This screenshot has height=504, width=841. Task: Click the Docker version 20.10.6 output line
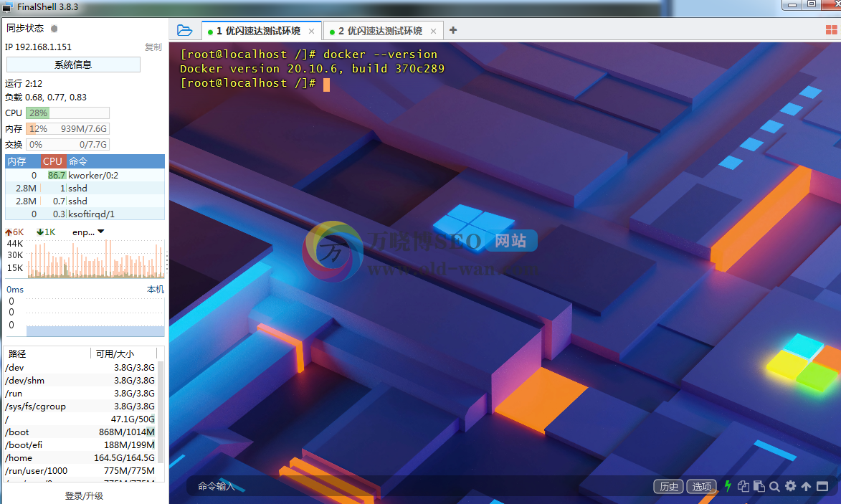click(312, 69)
